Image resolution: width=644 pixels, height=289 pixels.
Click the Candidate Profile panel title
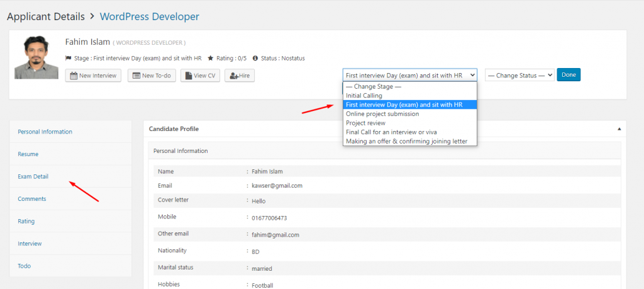(174, 128)
